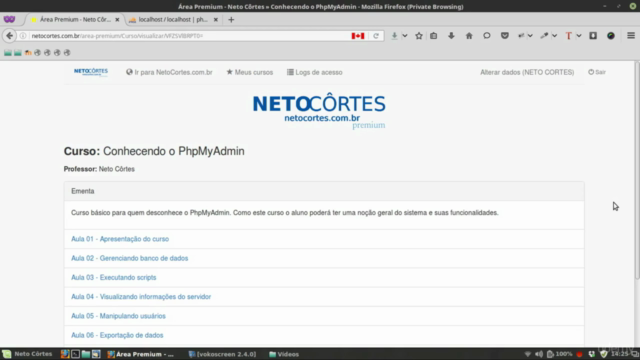The width and height of the screenshot is (640, 360).
Task: Click the red T toolbar icon
Action: point(569,36)
